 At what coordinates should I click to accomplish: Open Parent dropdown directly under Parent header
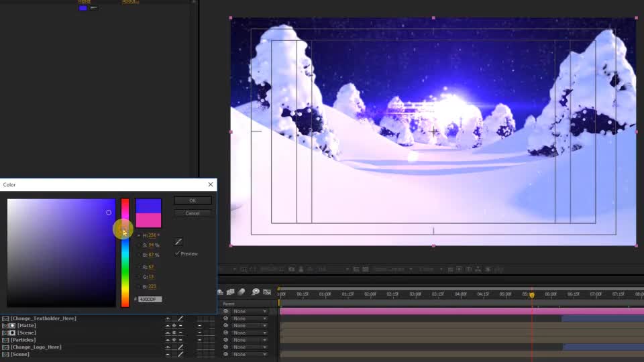coord(250,311)
